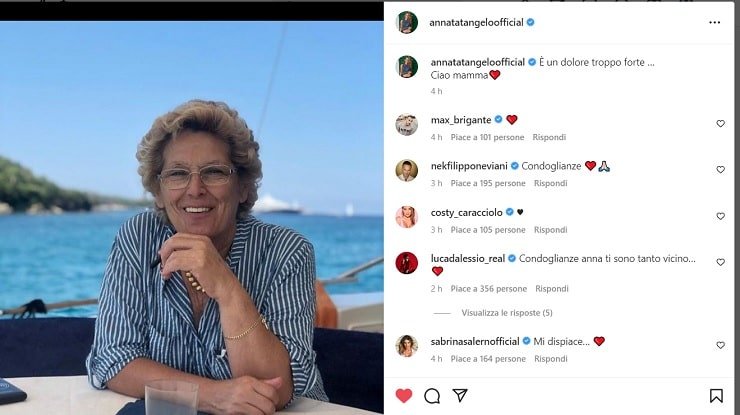This screenshot has height=415, width=740.
Task: Click the red heart like icon below comments
Action: pos(404,396)
